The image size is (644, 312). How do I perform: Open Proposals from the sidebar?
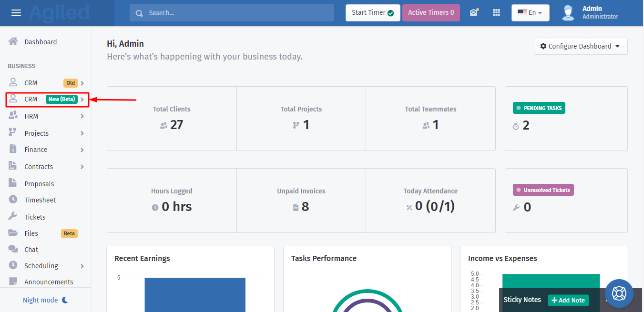[39, 184]
